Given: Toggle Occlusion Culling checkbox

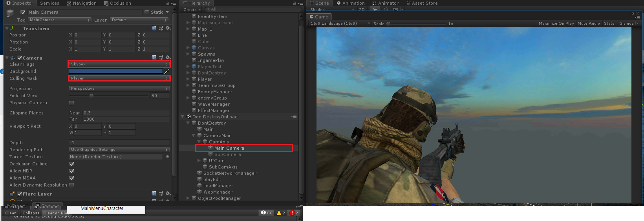Looking at the screenshot, I should (x=71, y=164).
